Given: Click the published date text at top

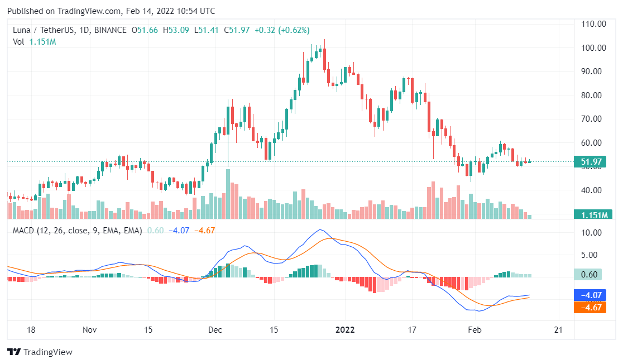Looking at the screenshot, I should pyautogui.click(x=111, y=11).
